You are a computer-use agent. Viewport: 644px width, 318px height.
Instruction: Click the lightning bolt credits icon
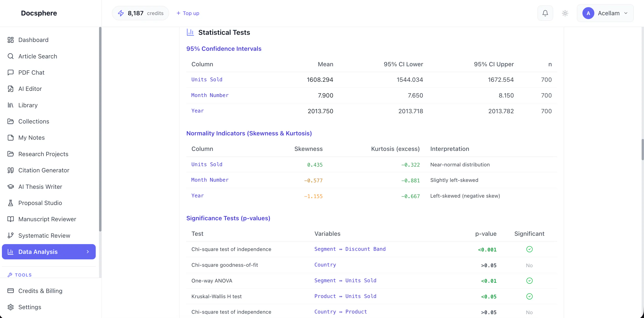pyautogui.click(x=121, y=13)
